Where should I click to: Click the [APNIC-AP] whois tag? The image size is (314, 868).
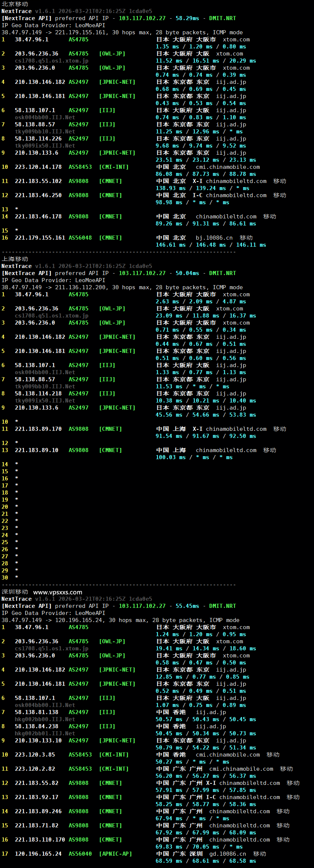[x=115, y=853]
